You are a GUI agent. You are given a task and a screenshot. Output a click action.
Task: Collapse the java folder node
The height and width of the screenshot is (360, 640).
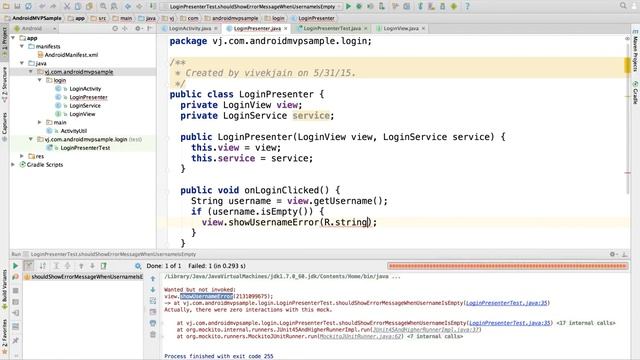(x=22, y=63)
